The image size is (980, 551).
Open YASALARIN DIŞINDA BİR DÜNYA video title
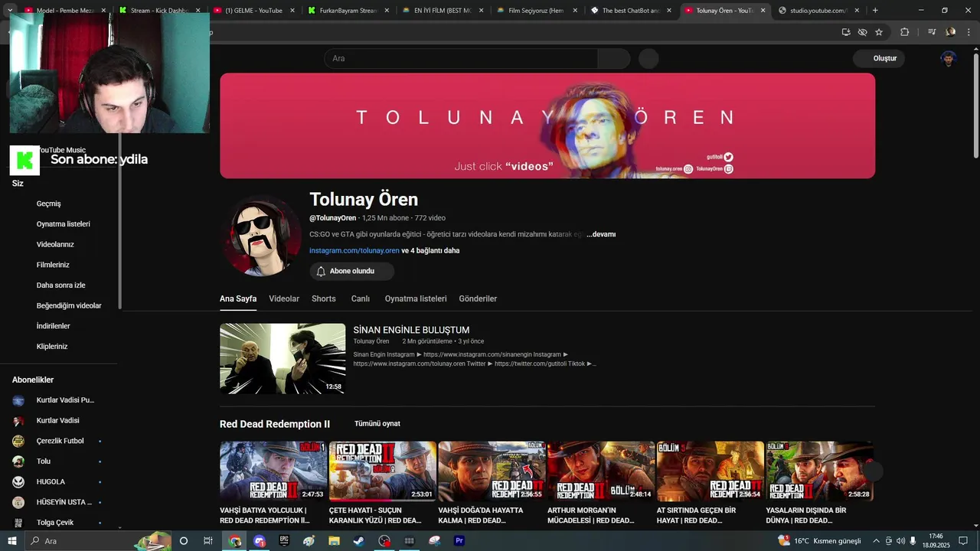tap(806, 515)
